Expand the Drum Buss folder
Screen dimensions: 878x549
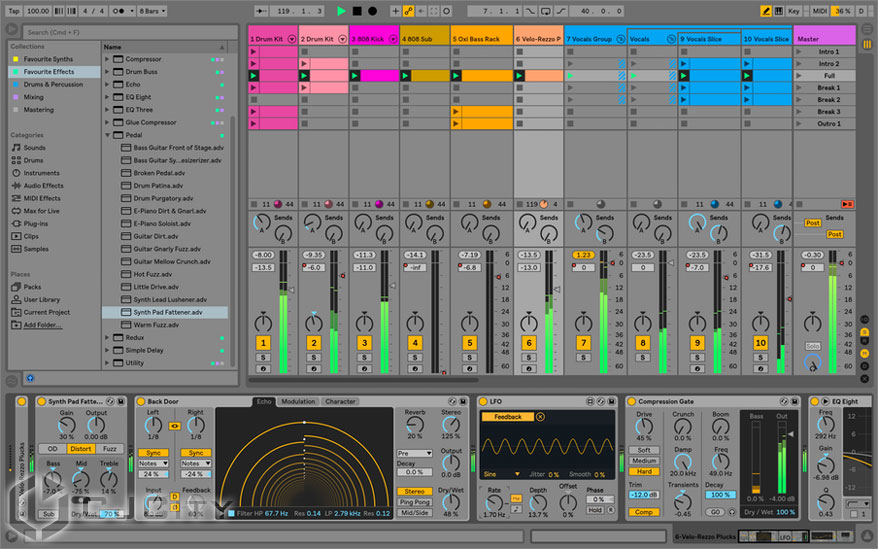coord(107,72)
